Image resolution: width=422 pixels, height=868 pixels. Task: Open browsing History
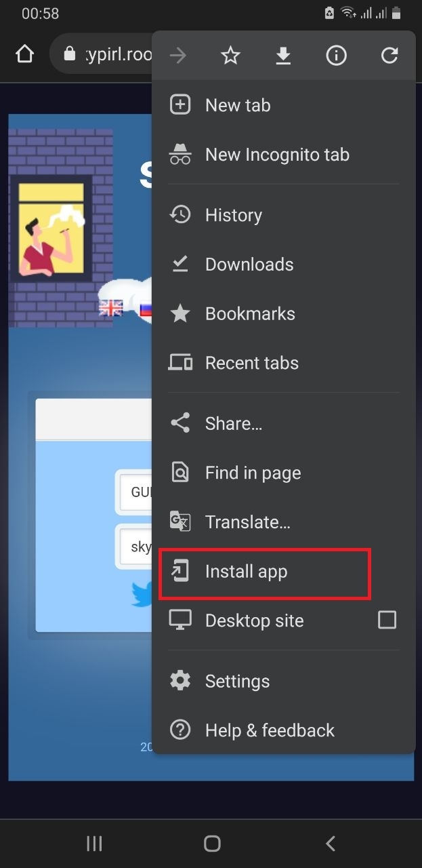233,215
